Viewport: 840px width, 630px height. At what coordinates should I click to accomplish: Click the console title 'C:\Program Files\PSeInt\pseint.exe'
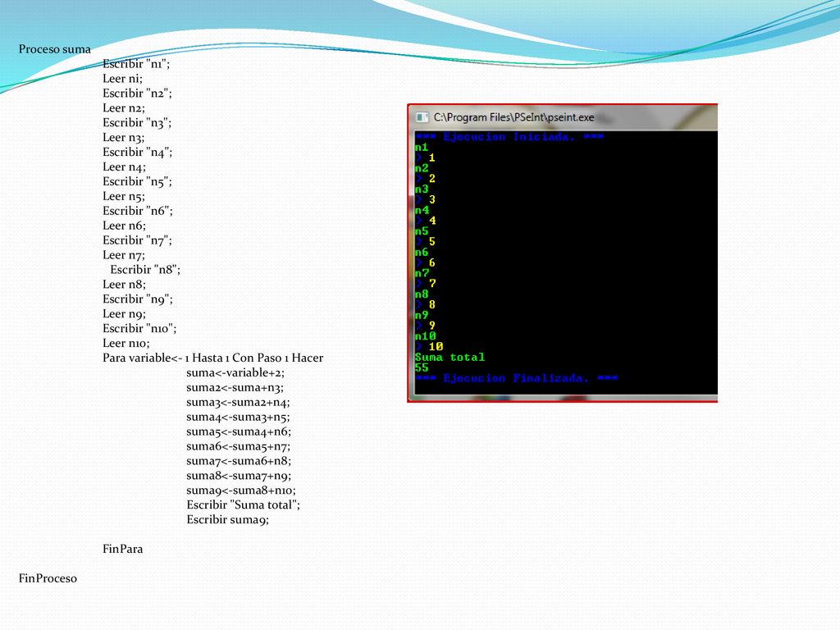coord(514,117)
